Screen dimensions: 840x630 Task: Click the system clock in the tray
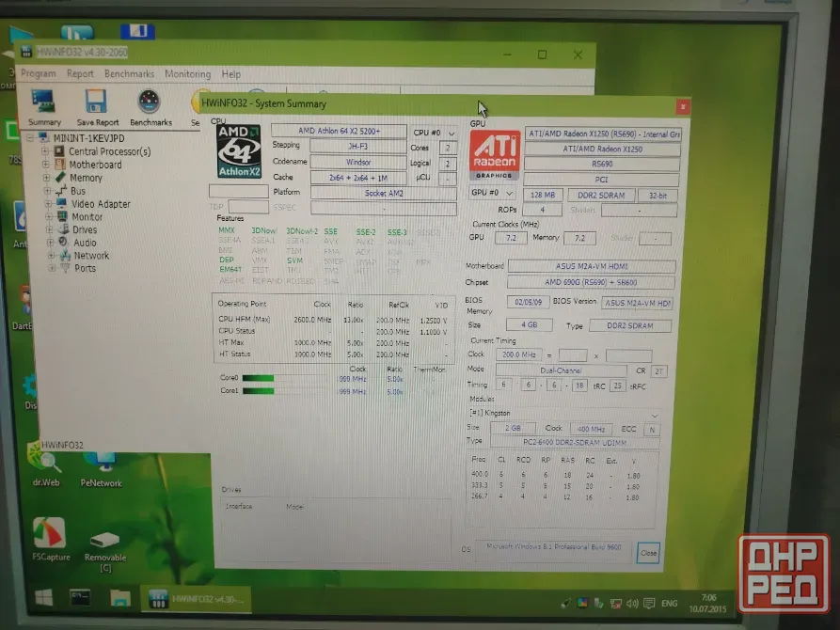[x=708, y=604]
